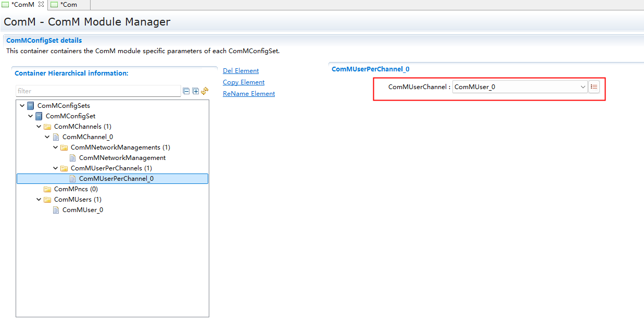
Task: Collapse the ComMUsers (1) node
Action: click(39, 200)
